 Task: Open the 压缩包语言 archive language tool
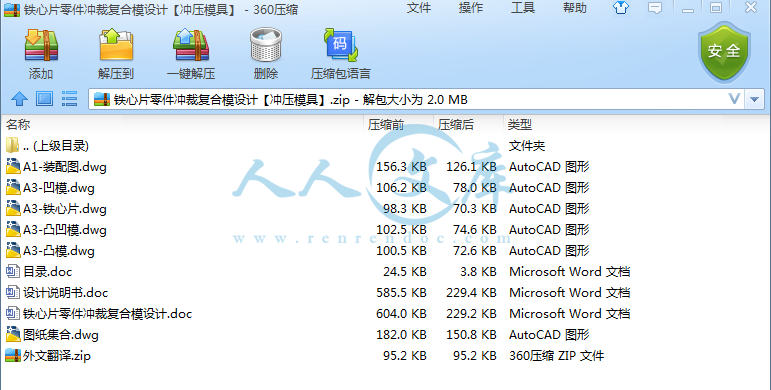click(340, 46)
